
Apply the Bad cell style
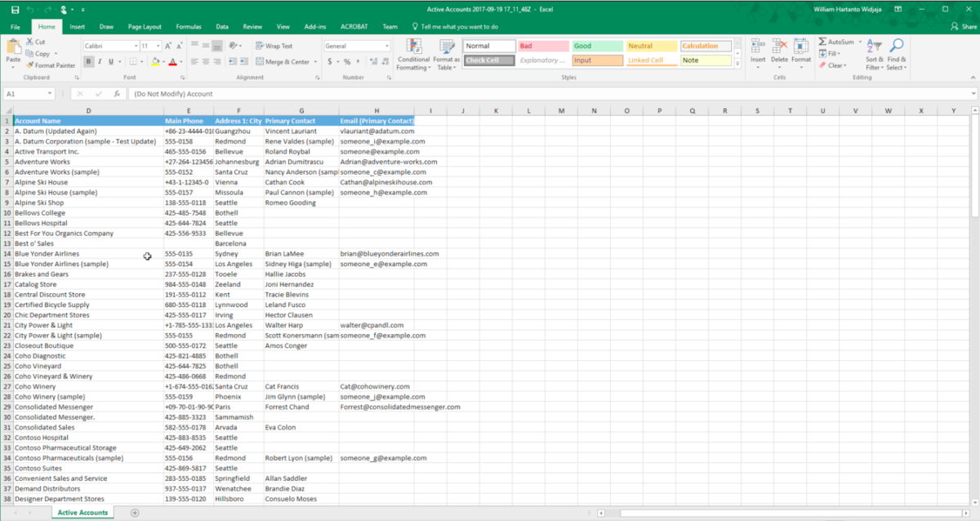tap(543, 47)
